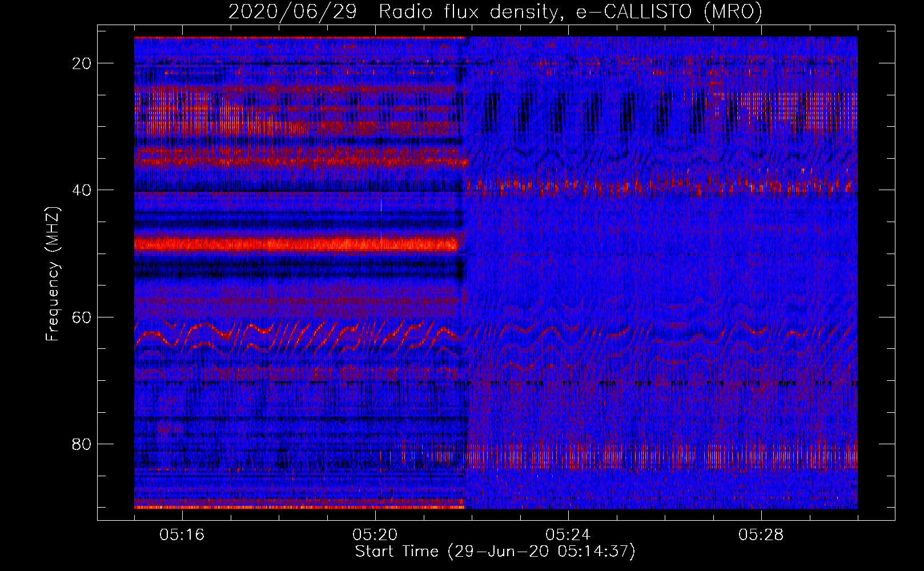Click the plot title 'Radio flux density, e-CALLISTO (MRO)'
Viewport: 924px width, 571px height.
pos(571,12)
